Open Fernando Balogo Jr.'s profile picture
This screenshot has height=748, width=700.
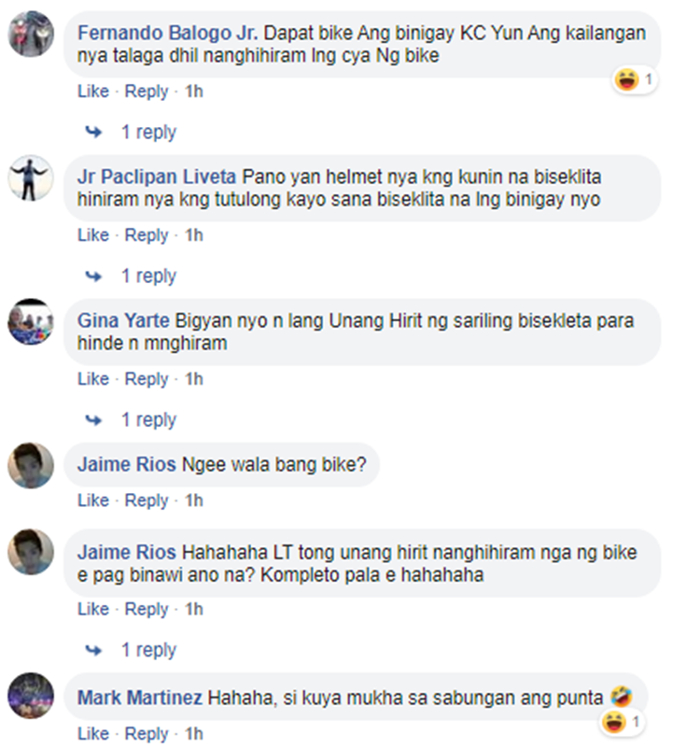click(31, 35)
